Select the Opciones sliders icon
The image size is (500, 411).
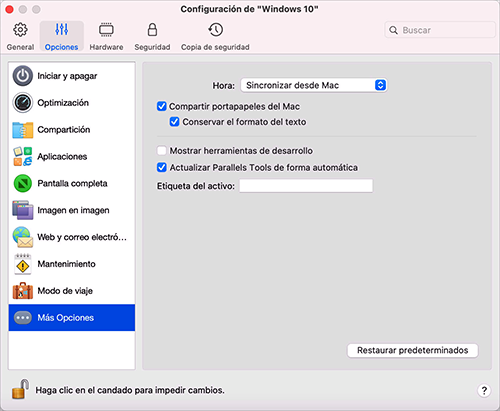click(62, 29)
